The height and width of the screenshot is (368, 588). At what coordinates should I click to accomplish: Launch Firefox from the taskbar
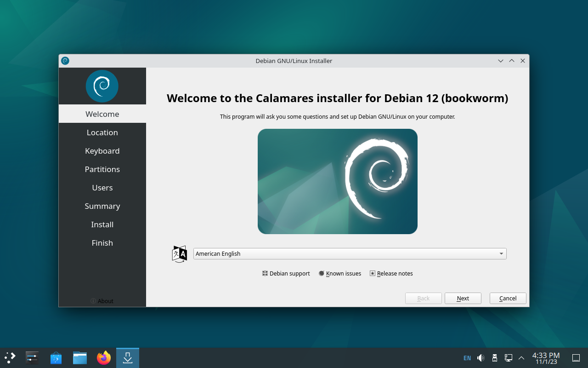[x=104, y=357]
